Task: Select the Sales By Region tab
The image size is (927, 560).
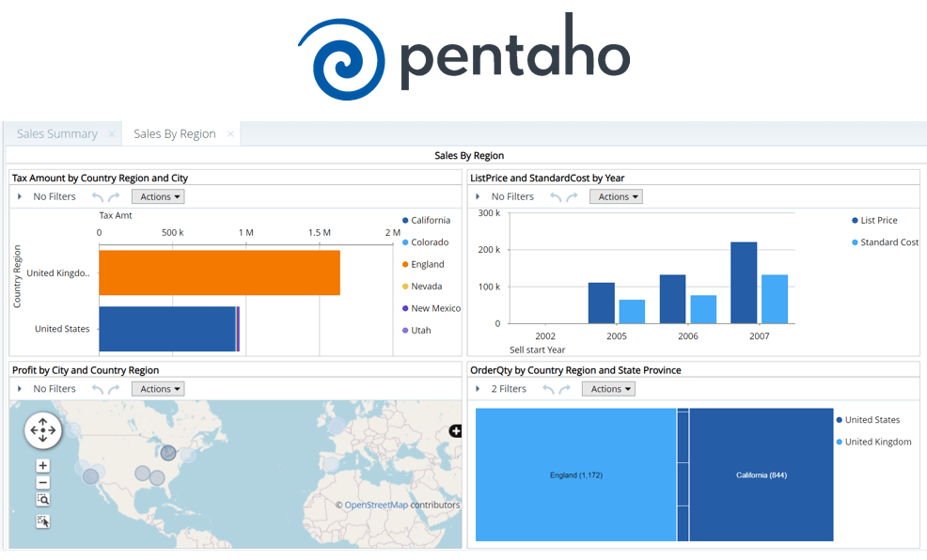Action: click(x=175, y=134)
